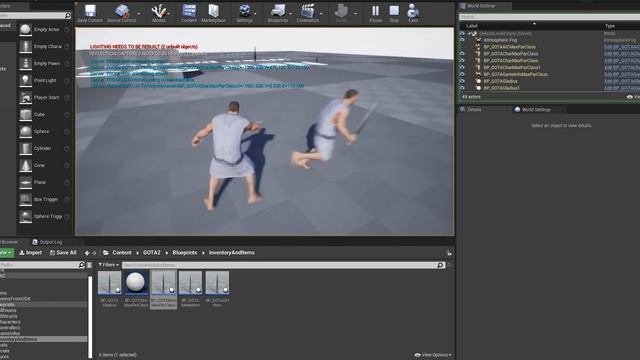This screenshot has width=640, height=360.
Task: Open the Source Control dropdown arrow
Action: point(139,13)
